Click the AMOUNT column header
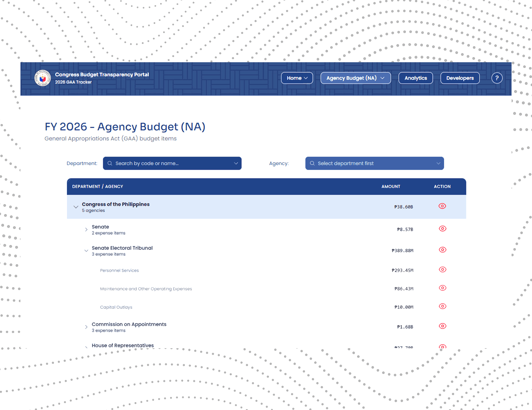 click(x=391, y=186)
